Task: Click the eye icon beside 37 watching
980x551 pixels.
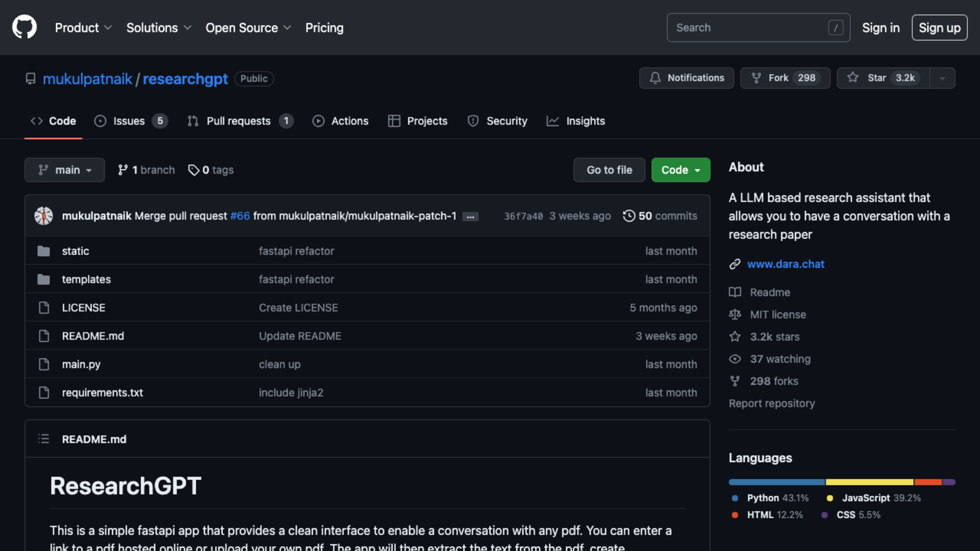Action: click(x=735, y=359)
